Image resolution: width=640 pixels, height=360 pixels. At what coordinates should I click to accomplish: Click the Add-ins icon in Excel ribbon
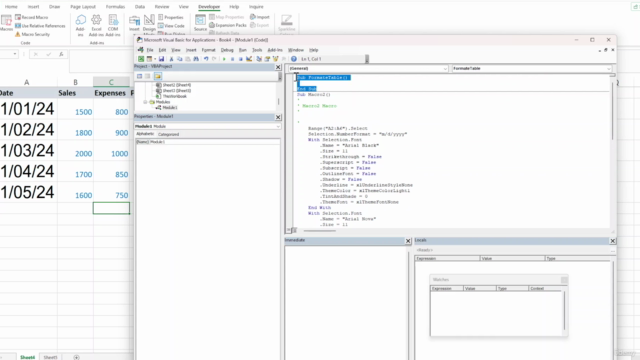tap(80, 25)
